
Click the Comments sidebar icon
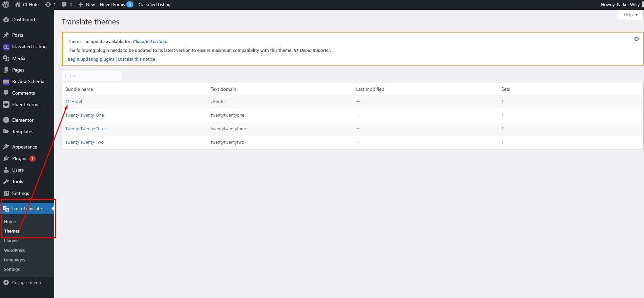[x=6, y=93]
